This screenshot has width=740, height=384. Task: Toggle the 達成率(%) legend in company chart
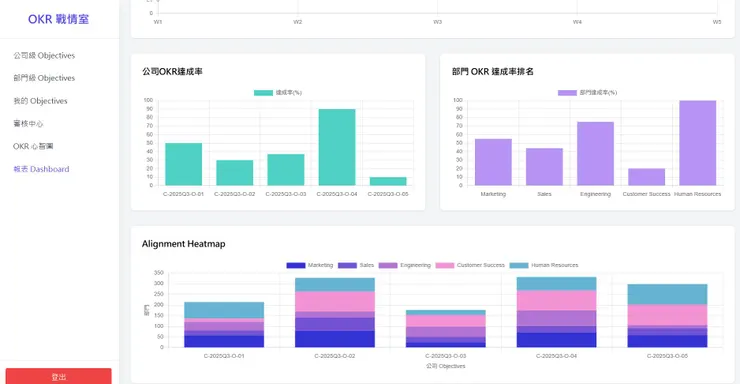278,92
